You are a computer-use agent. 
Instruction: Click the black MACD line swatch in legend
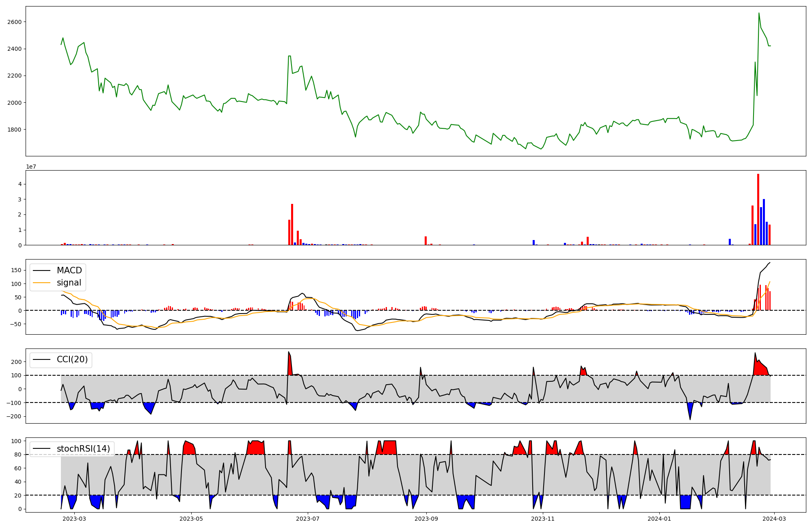[42, 270]
